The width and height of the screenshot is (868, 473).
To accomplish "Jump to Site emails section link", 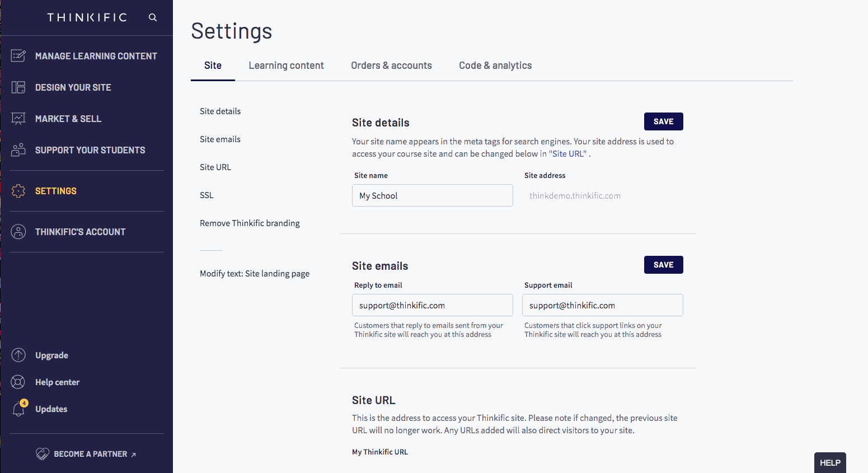I will (220, 139).
